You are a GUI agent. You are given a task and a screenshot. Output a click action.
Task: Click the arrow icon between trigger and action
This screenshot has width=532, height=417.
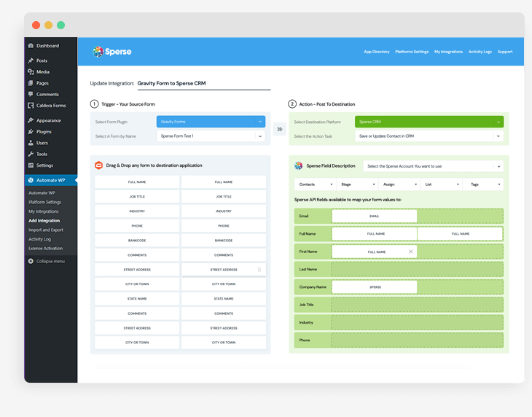coord(280,129)
